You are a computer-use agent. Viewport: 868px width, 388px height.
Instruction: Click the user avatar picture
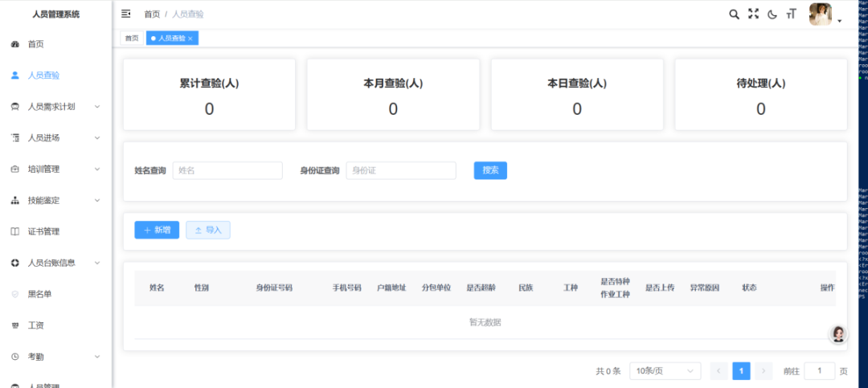point(820,14)
